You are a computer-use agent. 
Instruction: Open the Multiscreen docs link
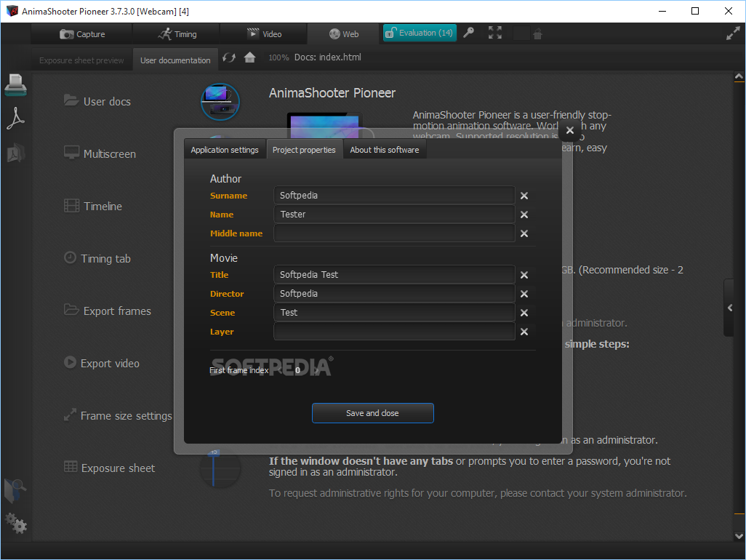pyautogui.click(x=100, y=153)
